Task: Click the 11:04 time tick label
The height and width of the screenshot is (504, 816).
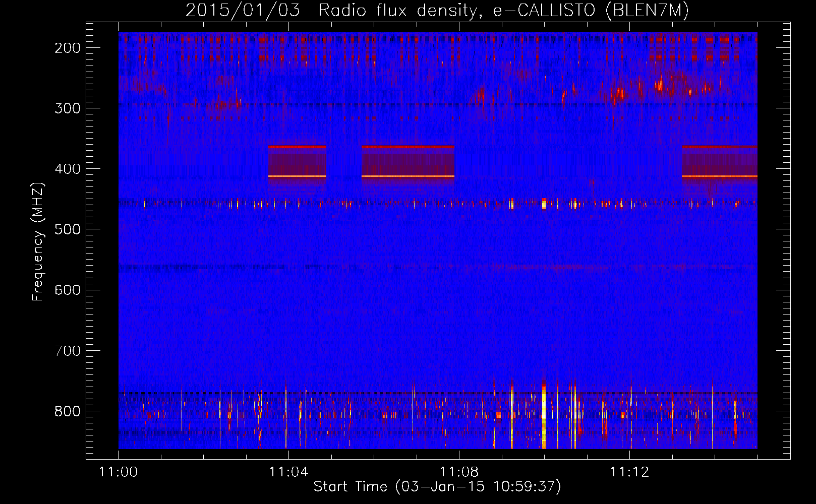Action: pos(288,472)
